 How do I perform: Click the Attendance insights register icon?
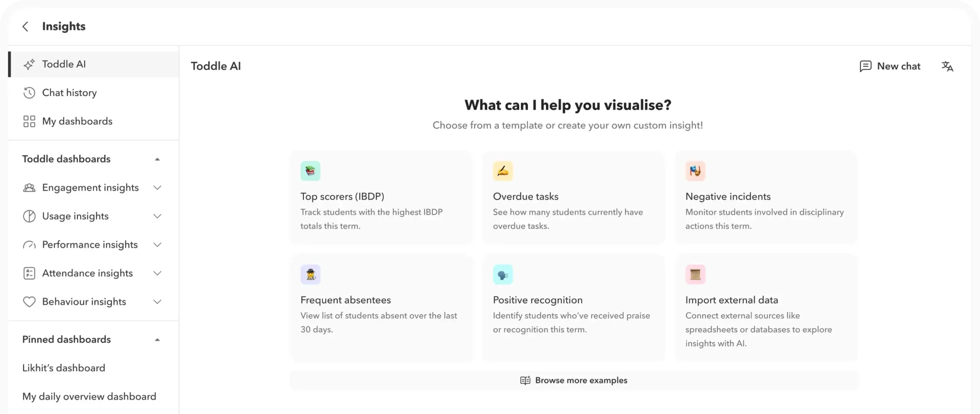pos(29,273)
